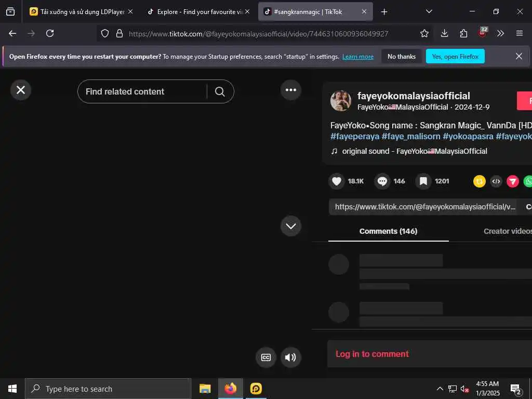Dismiss the Firefox startup notification bar
This screenshot has height=399, width=532.
pos(519,56)
